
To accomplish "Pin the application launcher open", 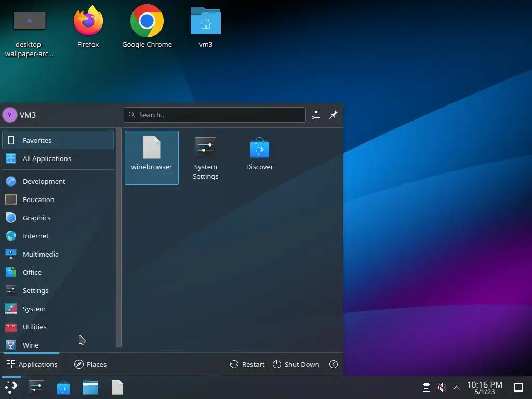I will point(334,115).
